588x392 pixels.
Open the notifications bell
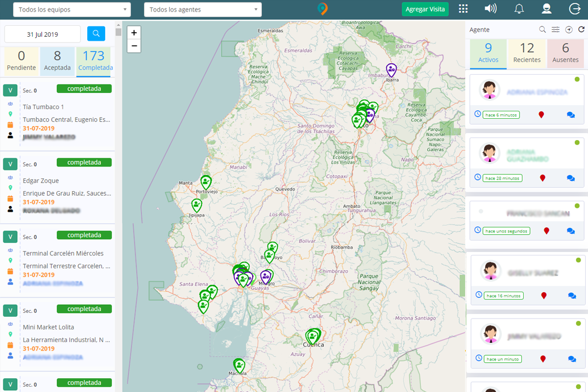point(519,9)
